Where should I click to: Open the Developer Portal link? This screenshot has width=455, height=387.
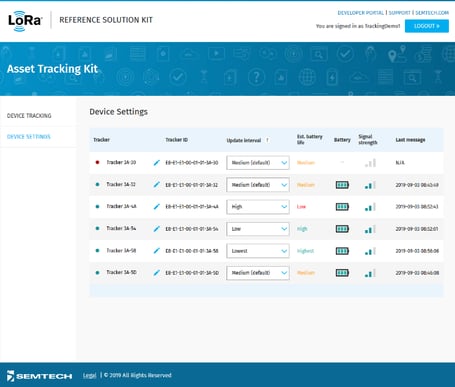coord(361,13)
